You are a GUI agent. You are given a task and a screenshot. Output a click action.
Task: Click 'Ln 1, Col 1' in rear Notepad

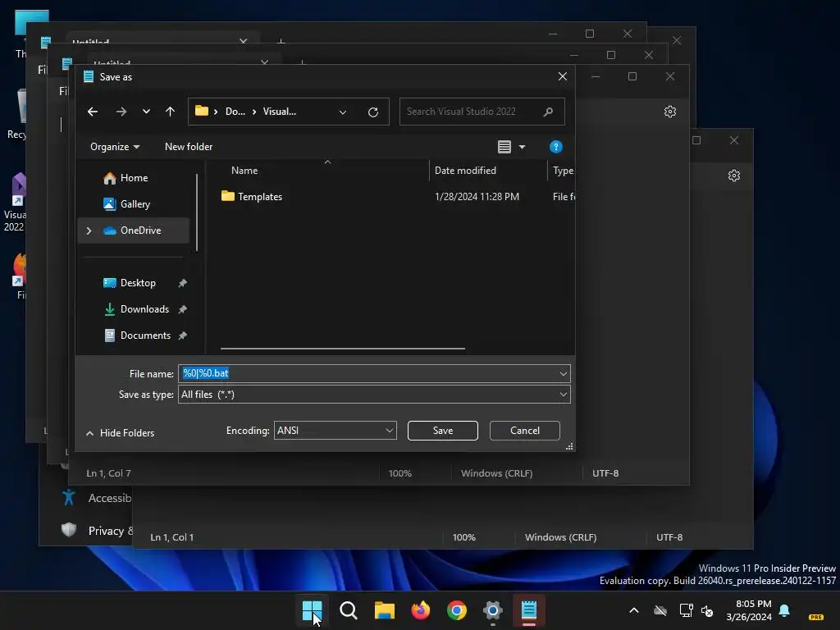[x=172, y=536]
